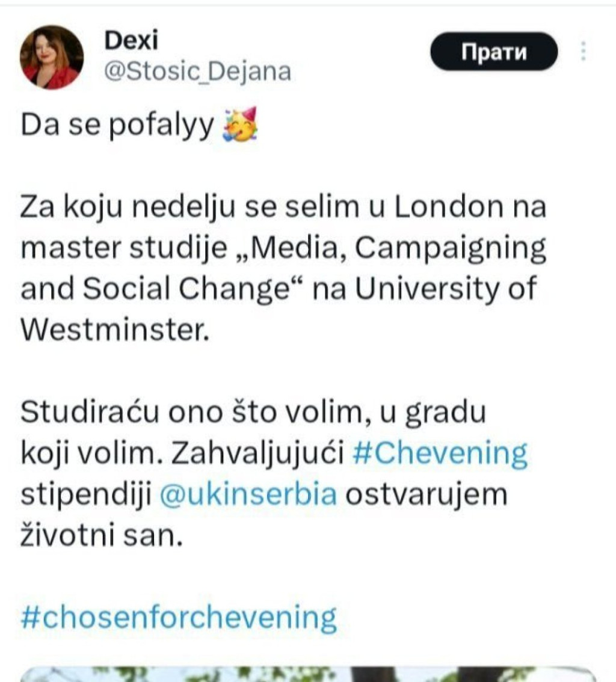
Task: Click the phrase "životni san."
Action: point(101,535)
